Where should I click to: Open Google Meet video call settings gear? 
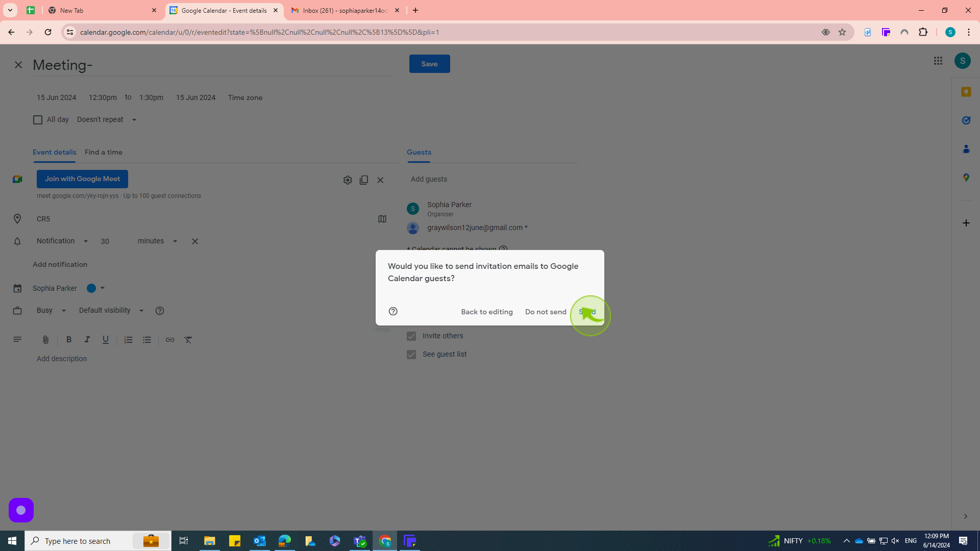348,180
